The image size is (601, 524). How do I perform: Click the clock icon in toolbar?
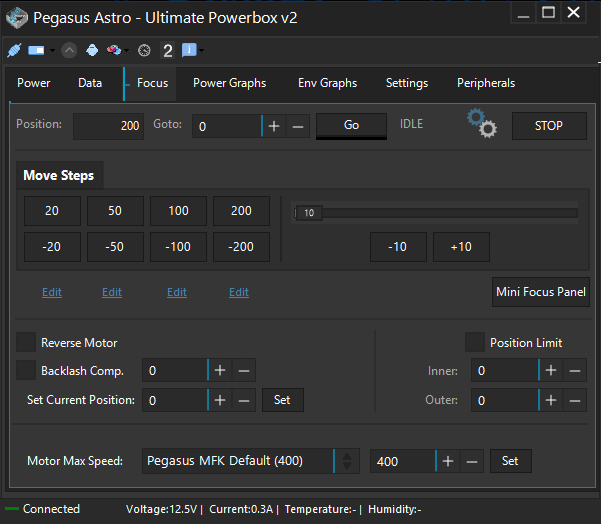(144, 50)
